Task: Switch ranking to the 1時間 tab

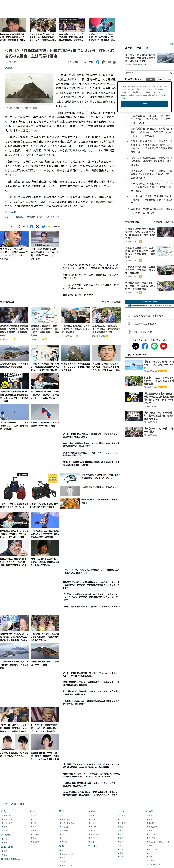Action: [x=150, y=79]
